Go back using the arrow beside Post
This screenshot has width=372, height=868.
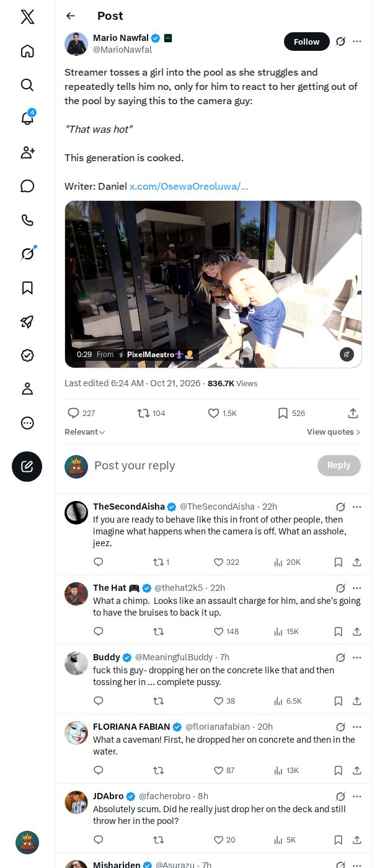pyautogui.click(x=71, y=16)
